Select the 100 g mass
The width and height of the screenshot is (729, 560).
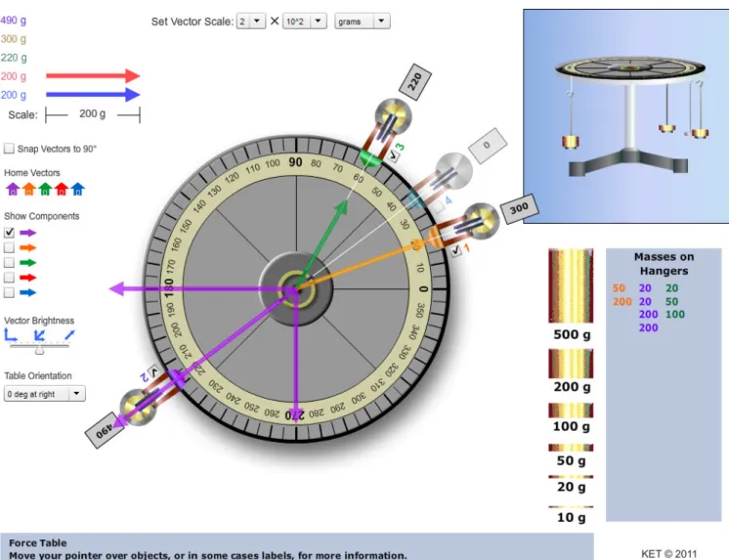(571, 410)
